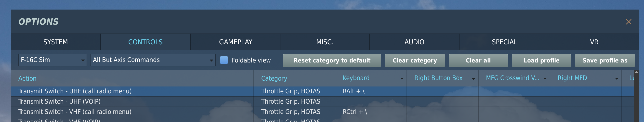Switch to the SYSTEM tab
Image resolution: width=644 pixels, height=122 pixels.
pos(56,42)
